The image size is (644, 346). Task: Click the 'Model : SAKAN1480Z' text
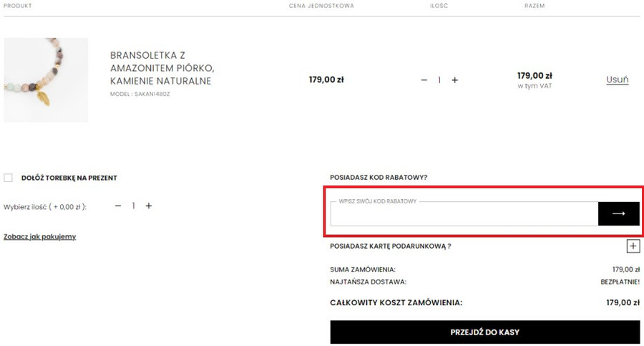140,94
